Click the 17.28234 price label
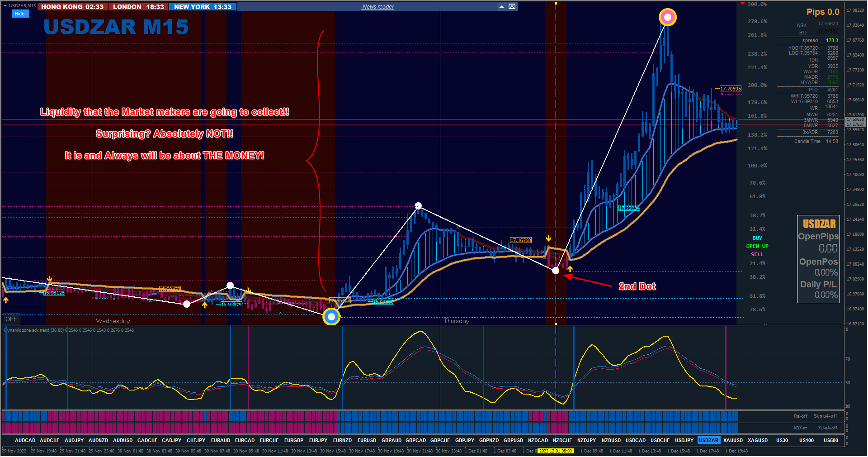Image resolution: width=868 pixels, height=457 pixels. tap(629, 208)
